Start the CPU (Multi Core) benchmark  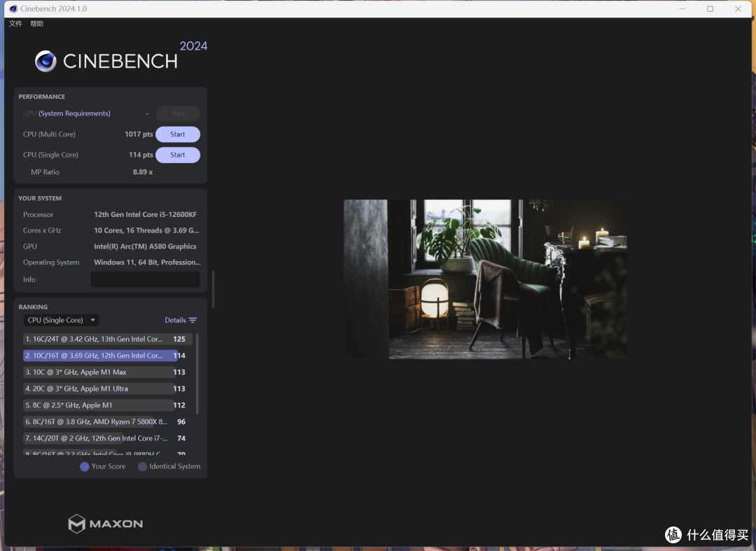177,134
